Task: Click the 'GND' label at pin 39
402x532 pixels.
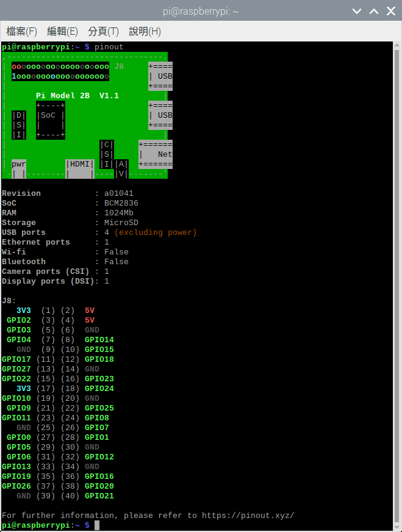Action: click(x=23, y=496)
